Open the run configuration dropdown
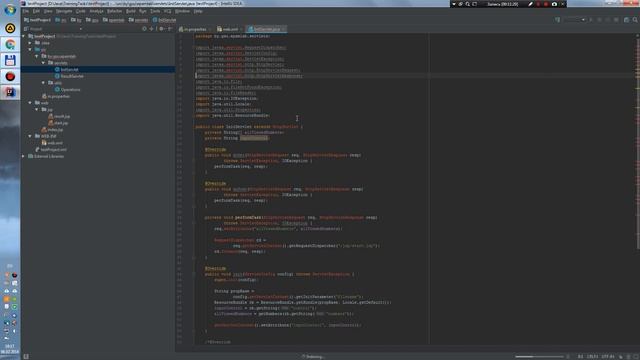This screenshot has width=640, height=360. coord(575,20)
